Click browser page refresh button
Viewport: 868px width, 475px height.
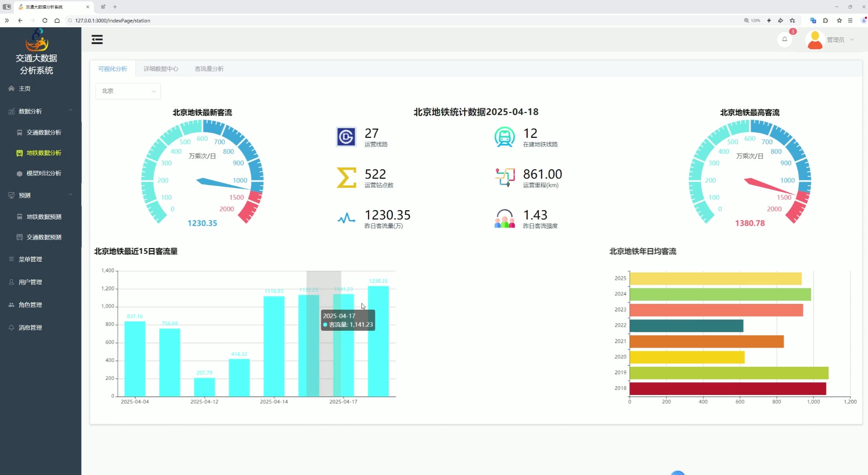point(45,20)
